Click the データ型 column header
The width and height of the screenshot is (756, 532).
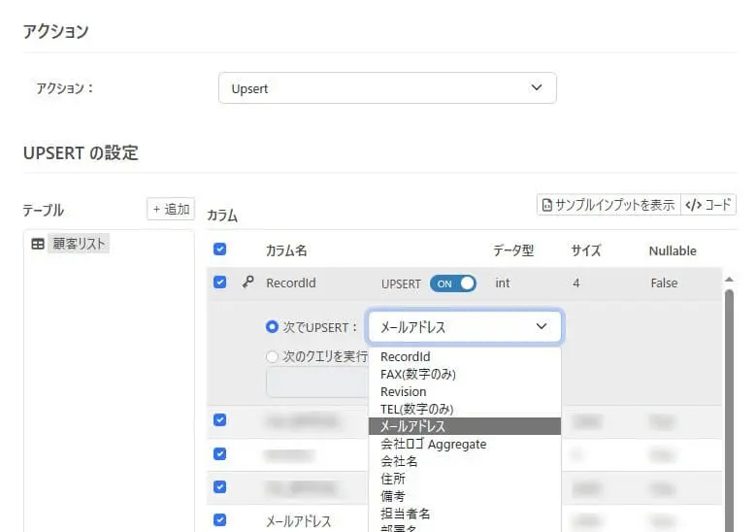[x=513, y=250]
